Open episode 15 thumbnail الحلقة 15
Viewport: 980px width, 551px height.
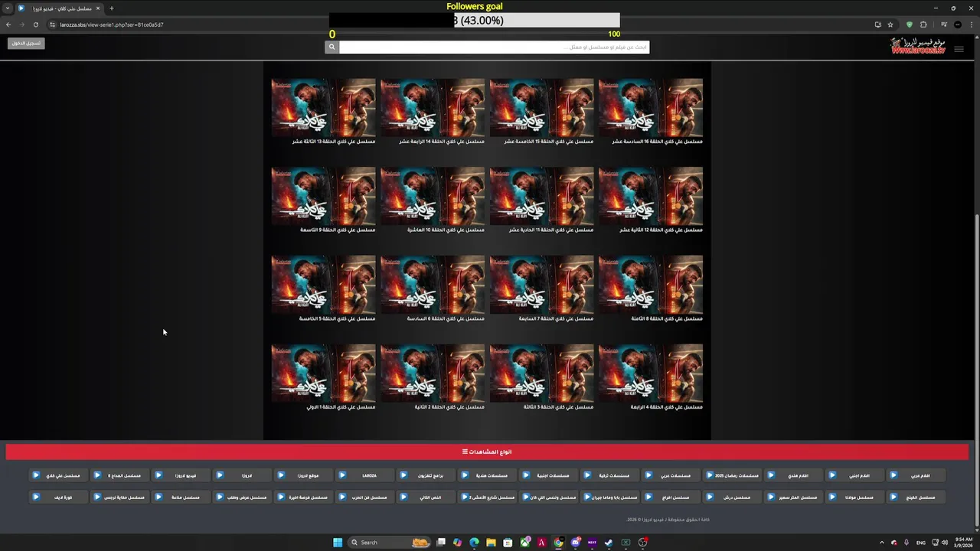[541, 107]
